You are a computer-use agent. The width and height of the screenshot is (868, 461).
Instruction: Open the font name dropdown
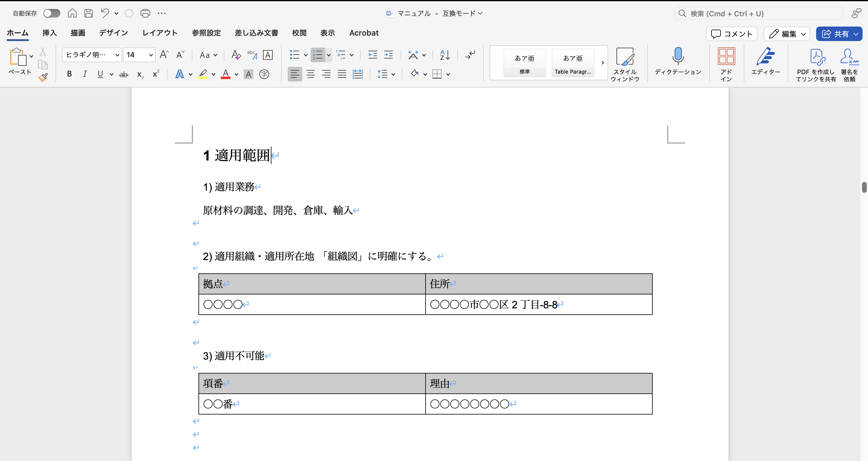pyautogui.click(x=117, y=55)
